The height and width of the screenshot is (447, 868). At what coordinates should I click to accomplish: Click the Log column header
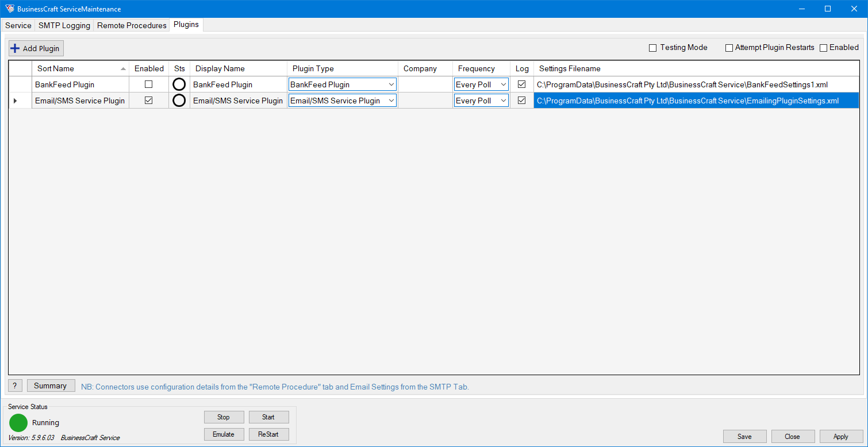[x=522, y=68]
